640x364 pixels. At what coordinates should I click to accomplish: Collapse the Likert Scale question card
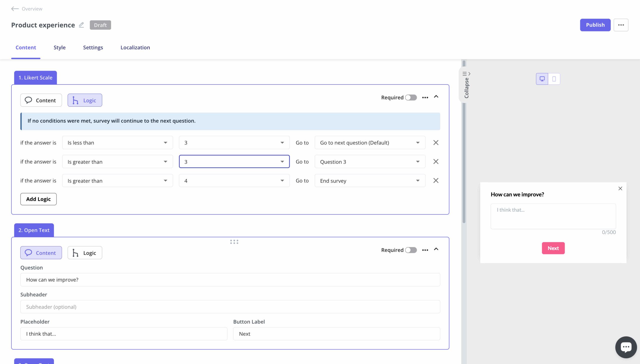coord(436,97)
